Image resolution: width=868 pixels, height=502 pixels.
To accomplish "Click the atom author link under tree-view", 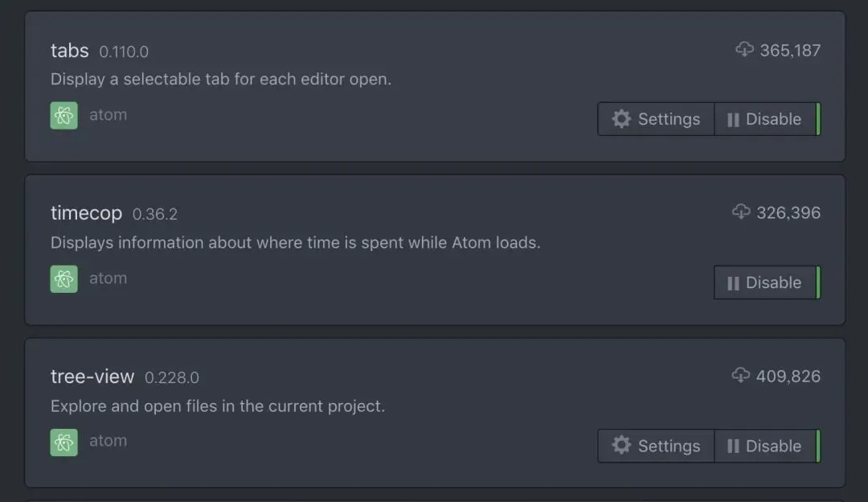I will click(x=108, y=441).
